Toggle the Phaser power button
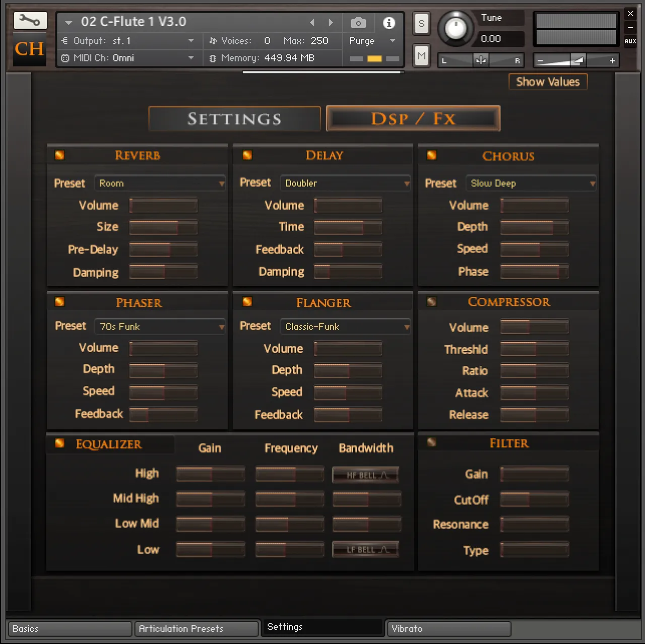This screenshot has width=645, height=644. pyautogui.click(x=59, y=302)
